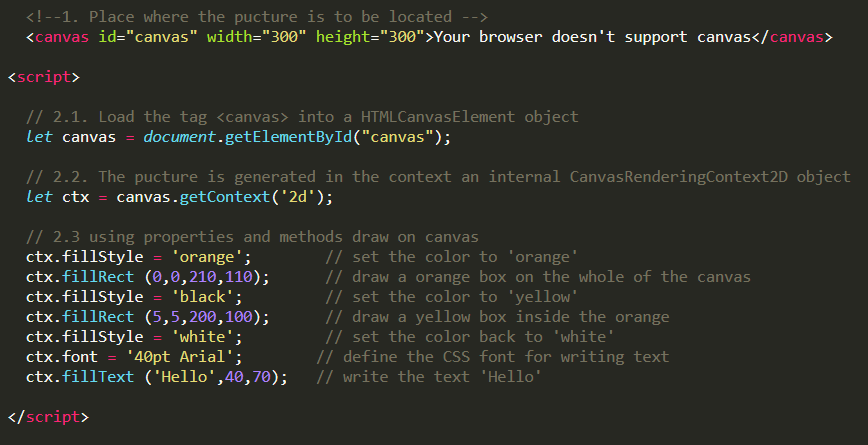Click 'let ctx' variable declaration
This screenshot has width=868, height=445.
point(58,196)
